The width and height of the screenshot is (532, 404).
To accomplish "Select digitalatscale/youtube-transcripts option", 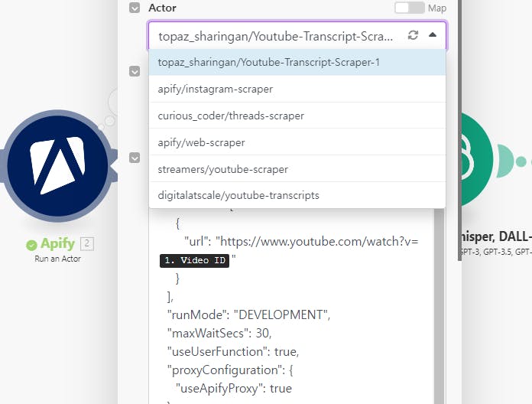I will (297, 195).
